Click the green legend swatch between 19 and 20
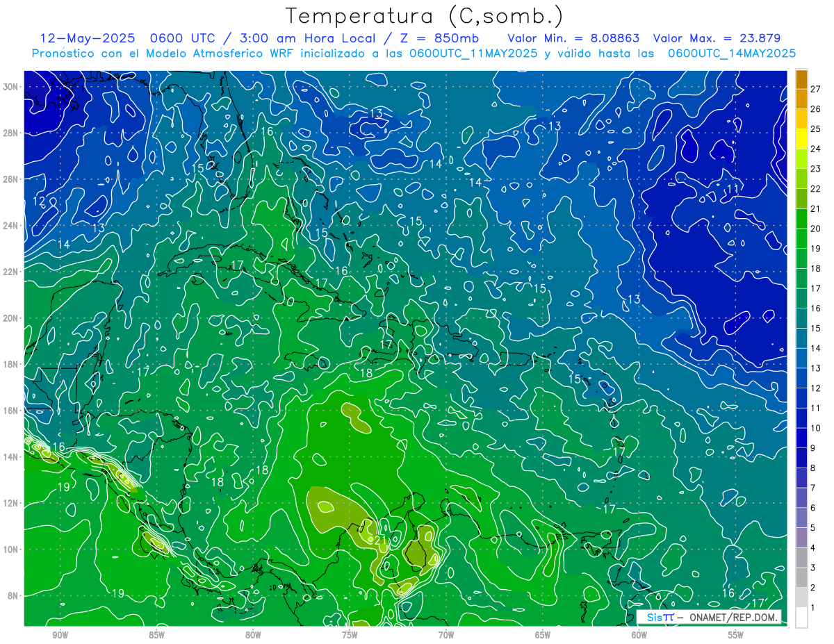 (801, 238)
